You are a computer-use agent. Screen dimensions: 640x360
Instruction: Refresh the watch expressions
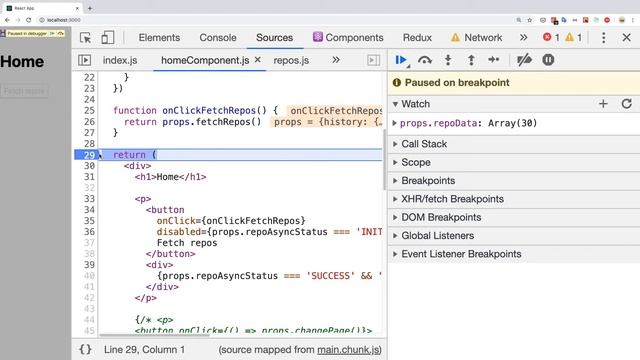627,104
